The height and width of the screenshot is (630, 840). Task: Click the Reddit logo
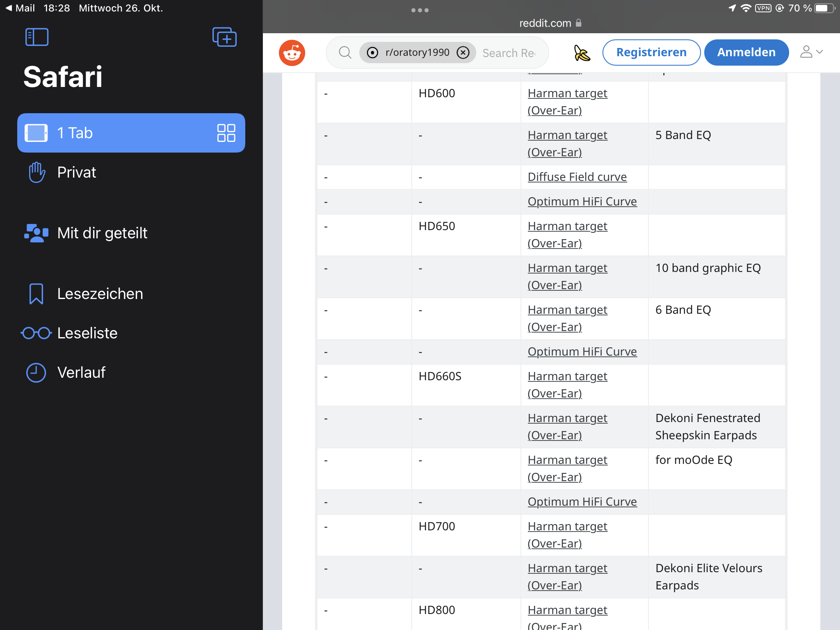[292, 52]
